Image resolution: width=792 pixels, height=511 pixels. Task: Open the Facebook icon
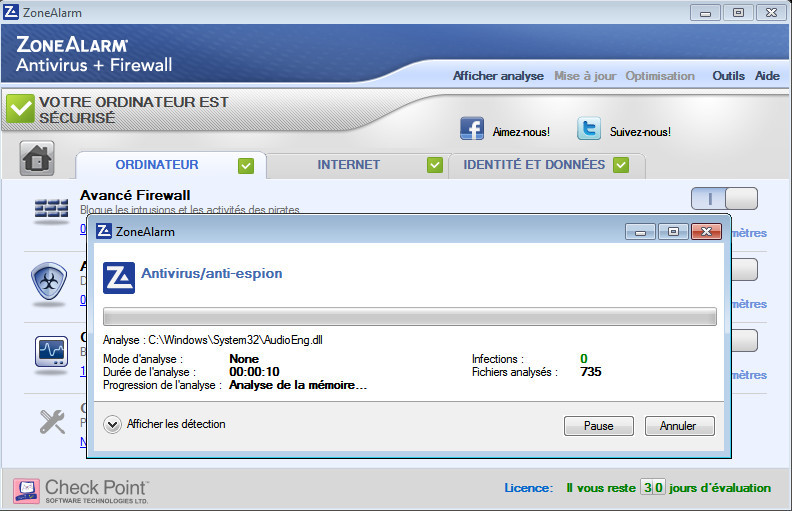click(472, 128)
